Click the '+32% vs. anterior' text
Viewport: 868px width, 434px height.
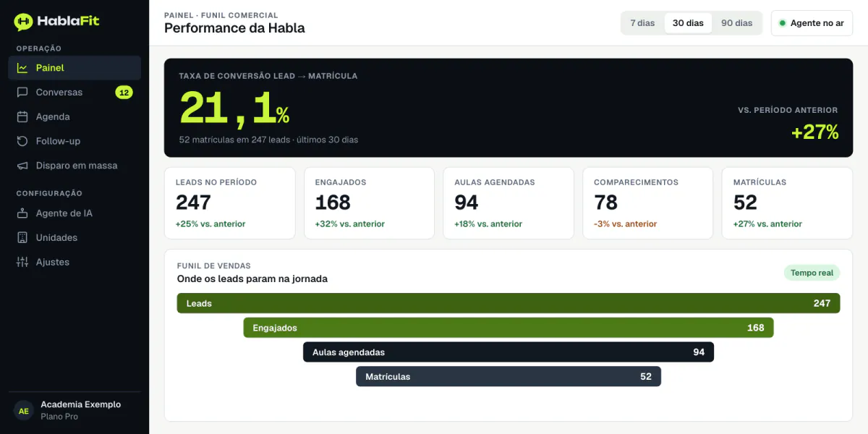point(350,224)
